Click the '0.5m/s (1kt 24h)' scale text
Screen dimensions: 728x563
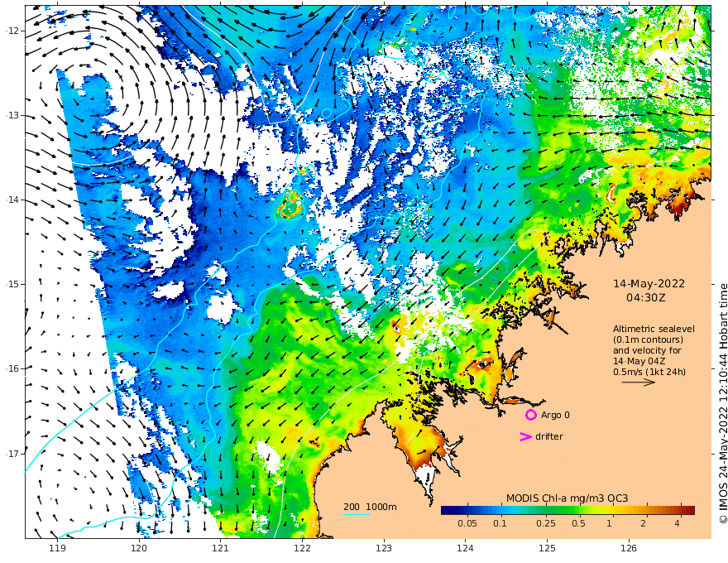pos(649,372)
